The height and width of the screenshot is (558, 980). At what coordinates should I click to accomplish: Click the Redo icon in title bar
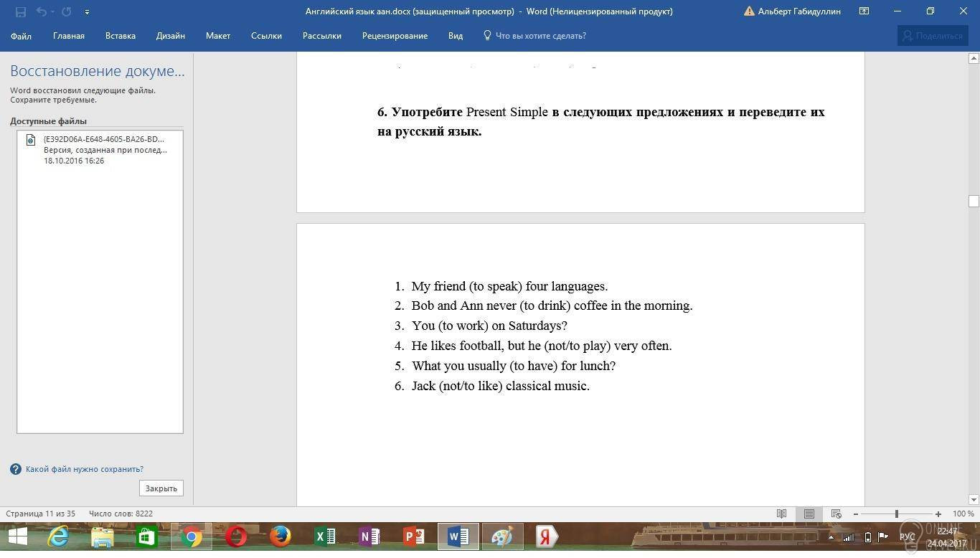click(67, 11)
